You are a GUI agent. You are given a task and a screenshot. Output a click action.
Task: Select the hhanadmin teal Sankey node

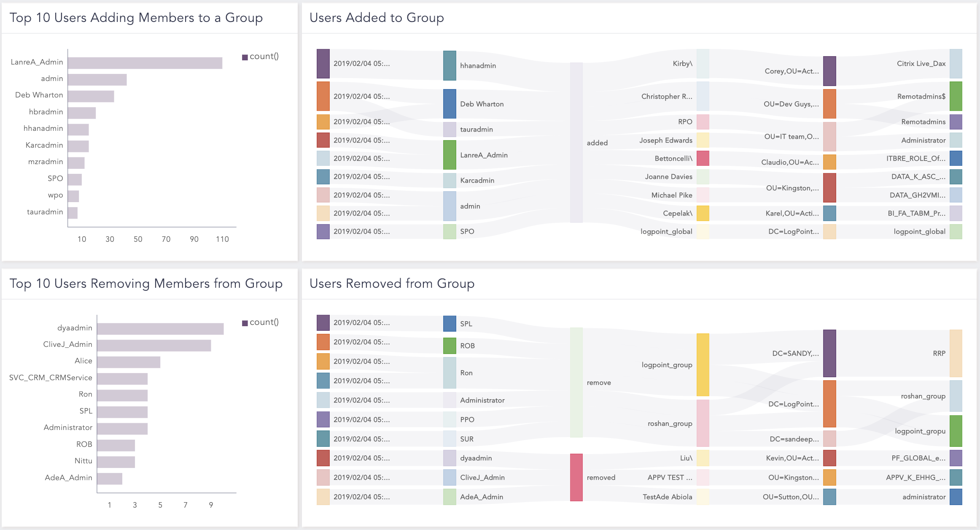(450, 65)
